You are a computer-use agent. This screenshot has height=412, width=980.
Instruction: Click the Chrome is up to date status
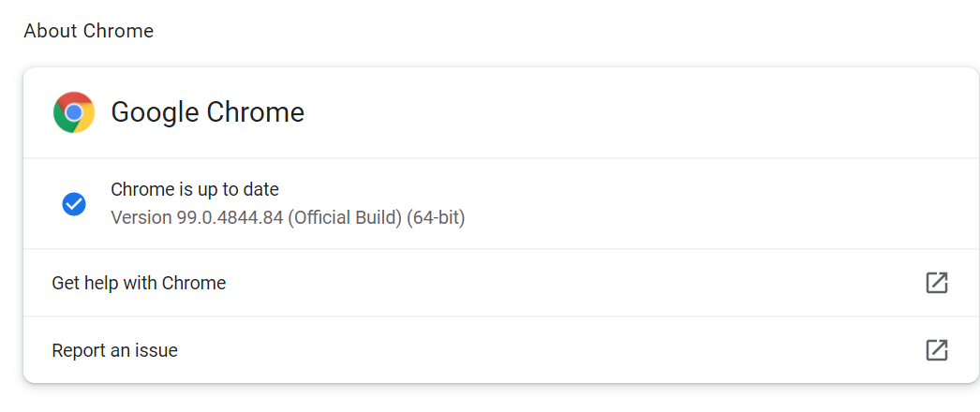[x=194, y=189]
